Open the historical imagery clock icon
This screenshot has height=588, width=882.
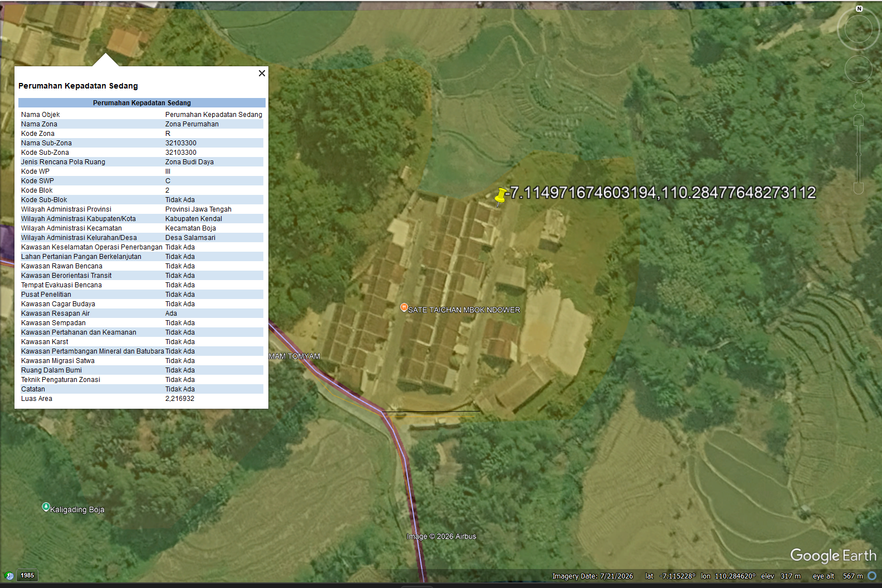tap(9, 576)
